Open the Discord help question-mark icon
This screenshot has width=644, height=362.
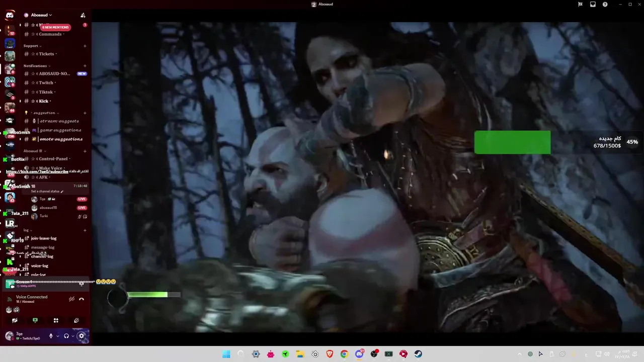pyautogui.click(x=605, y=4)
